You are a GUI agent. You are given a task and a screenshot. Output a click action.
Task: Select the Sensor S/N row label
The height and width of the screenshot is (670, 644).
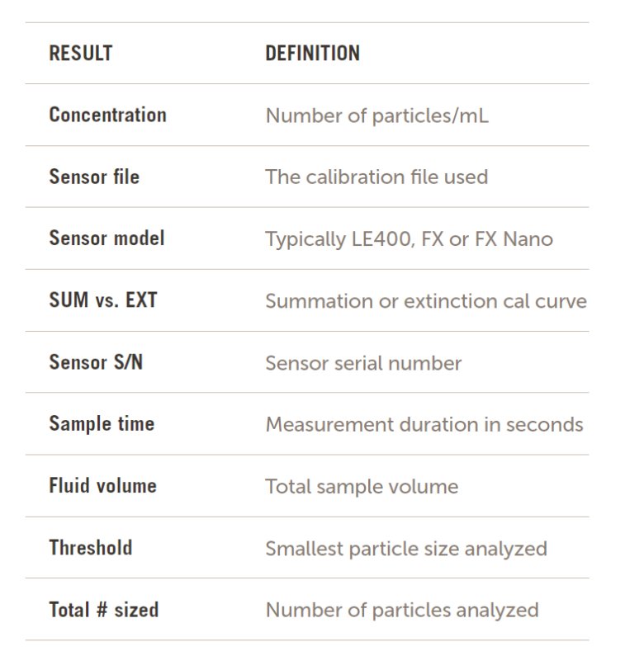pyautogui.click(x=96, y=362)
